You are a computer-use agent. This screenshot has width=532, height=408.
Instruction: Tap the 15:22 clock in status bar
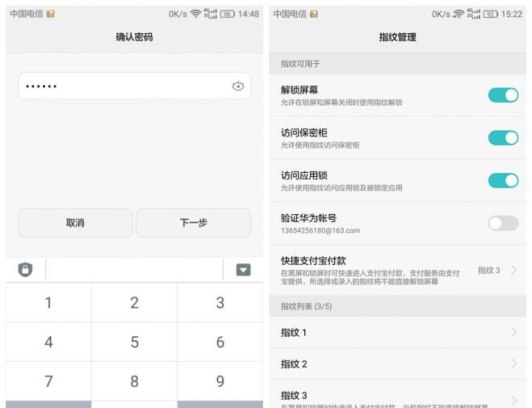tap(512, 15)
